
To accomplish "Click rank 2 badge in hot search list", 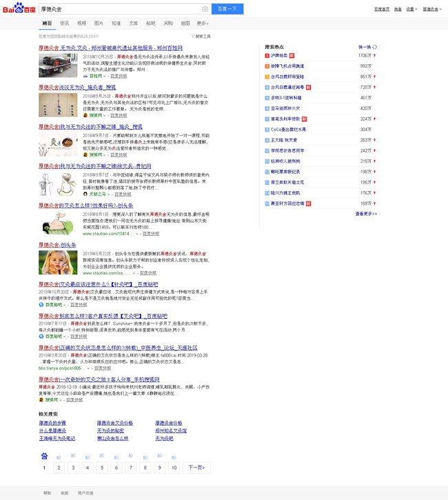I will click(267, 66).
